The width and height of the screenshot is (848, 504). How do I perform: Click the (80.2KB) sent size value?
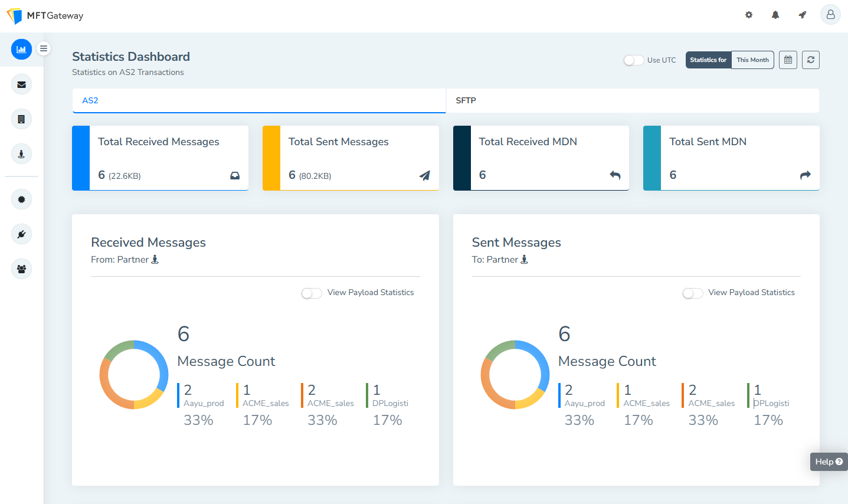point(315,176)
